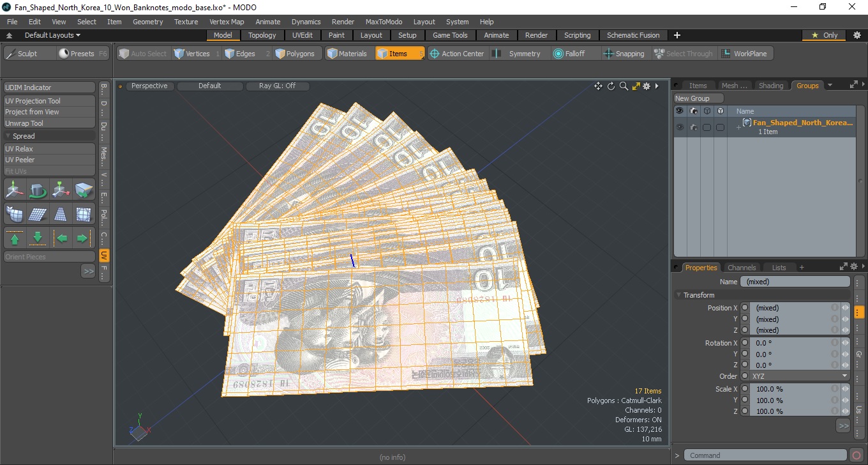The width and height of the screenshot is (868, 465).
Task: Switch to the Channels tab
Action: 742,268
